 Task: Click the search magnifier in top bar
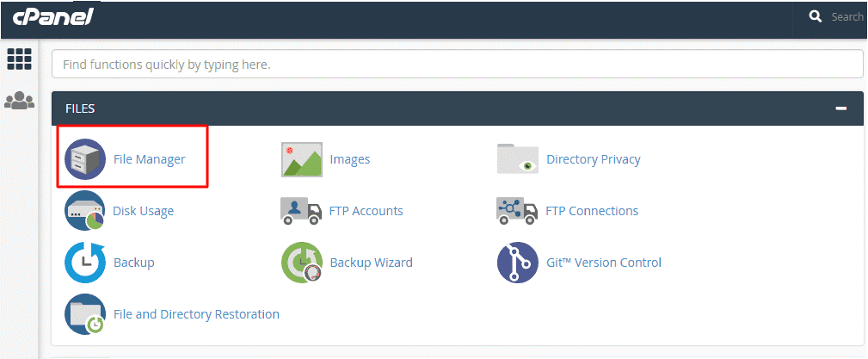pyautogui.click(x=816, y=16)
